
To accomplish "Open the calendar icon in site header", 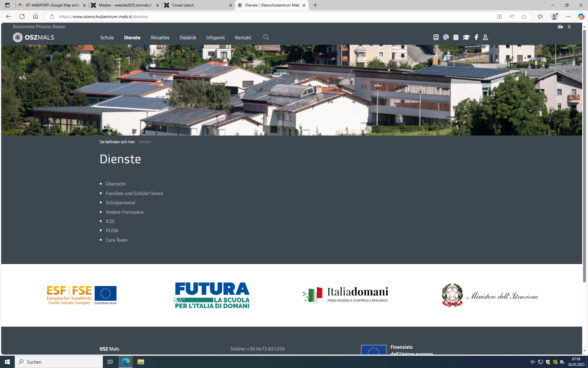I will (456, 37).
